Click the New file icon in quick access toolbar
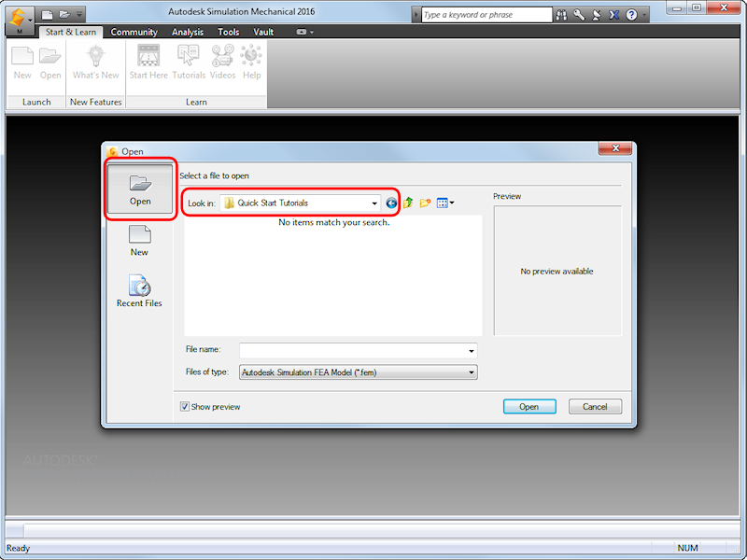 click(48, 15)
